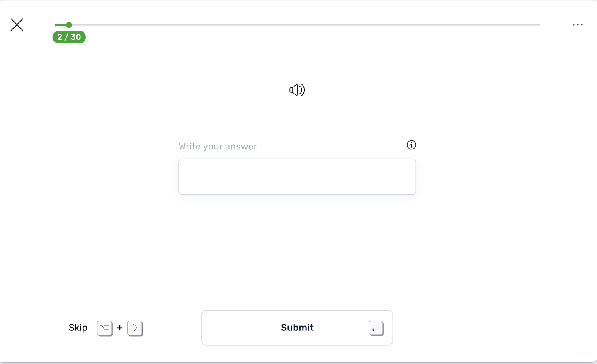Viewport: 597px width, 364px height.
Task: Open the info icon beside the answer label
Action: (x=411, y=145)
